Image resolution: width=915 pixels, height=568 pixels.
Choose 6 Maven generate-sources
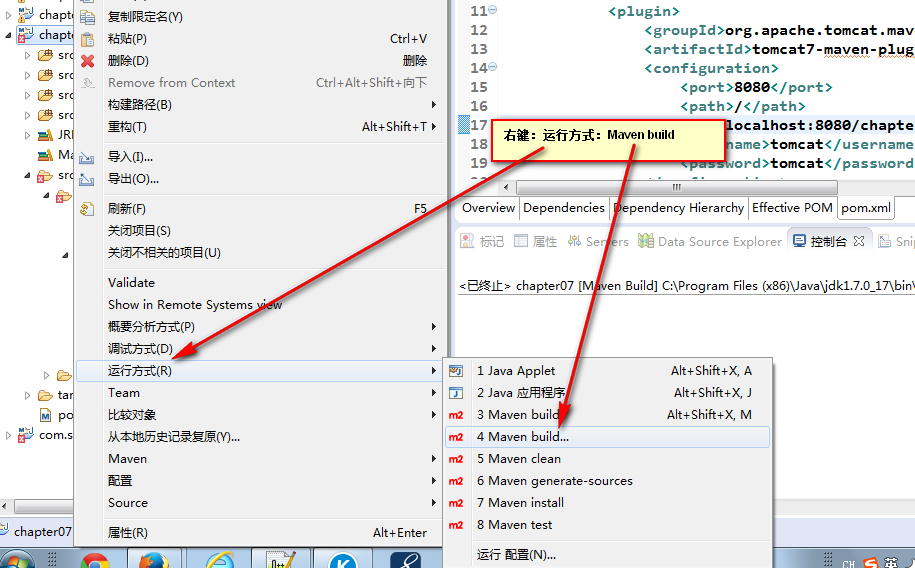(607, 481)
